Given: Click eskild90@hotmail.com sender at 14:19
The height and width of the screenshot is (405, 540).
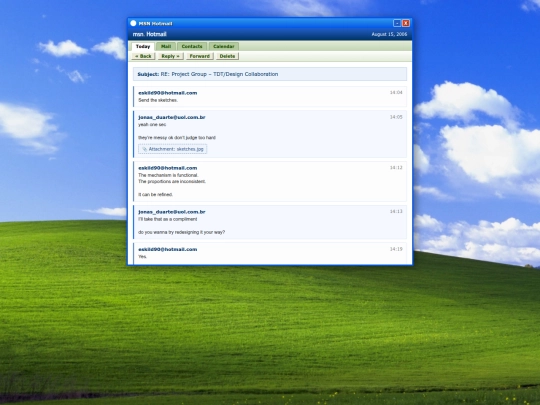Looking at the screenshot, I should [x=168, y=249].
